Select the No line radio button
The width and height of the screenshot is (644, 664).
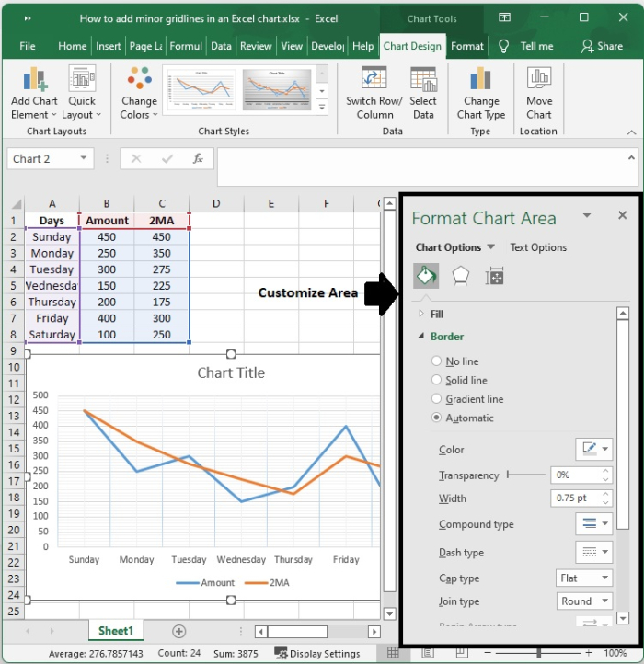click(x=436, y=361)
